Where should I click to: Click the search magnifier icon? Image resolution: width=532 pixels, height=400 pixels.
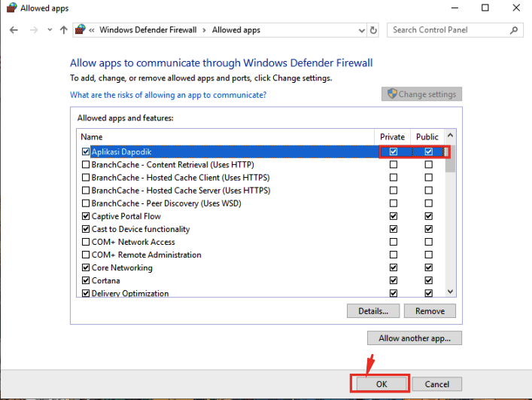[514, 30]
